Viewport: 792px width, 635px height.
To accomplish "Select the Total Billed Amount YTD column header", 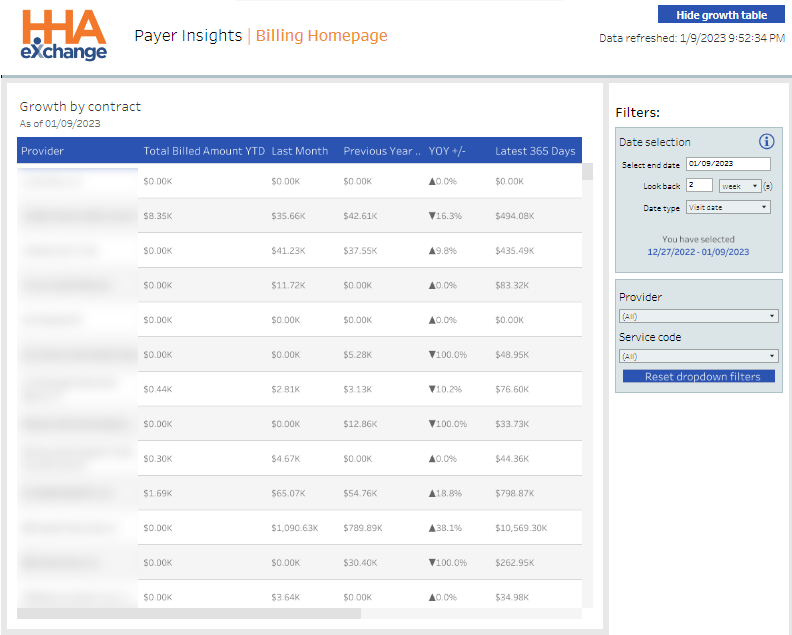I will [x=204, y=151].
